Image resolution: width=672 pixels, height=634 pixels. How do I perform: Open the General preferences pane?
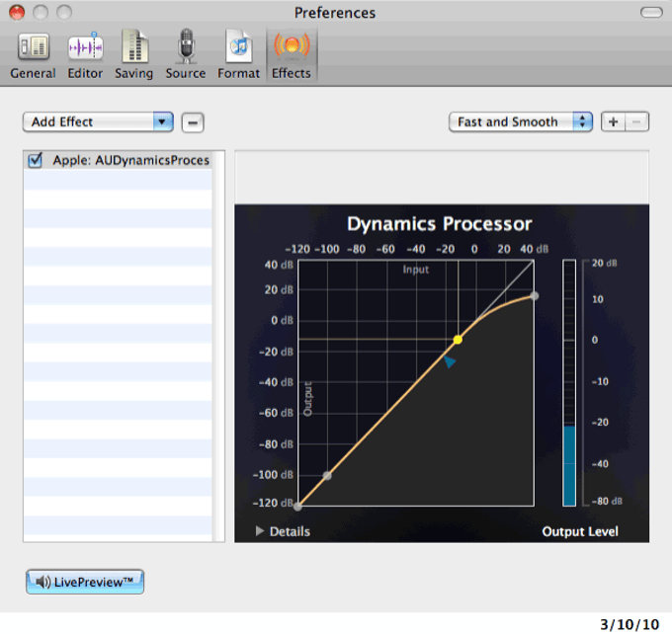[x=33, y=55]
